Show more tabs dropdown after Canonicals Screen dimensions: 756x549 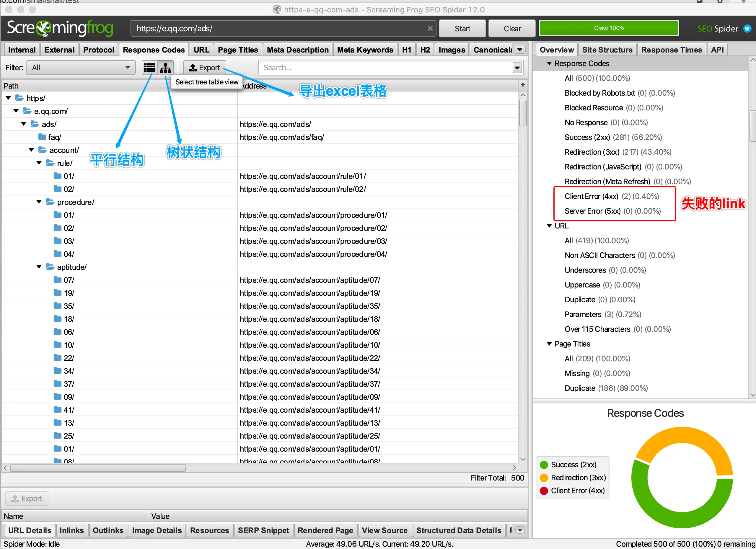click(x=520, y=50)
